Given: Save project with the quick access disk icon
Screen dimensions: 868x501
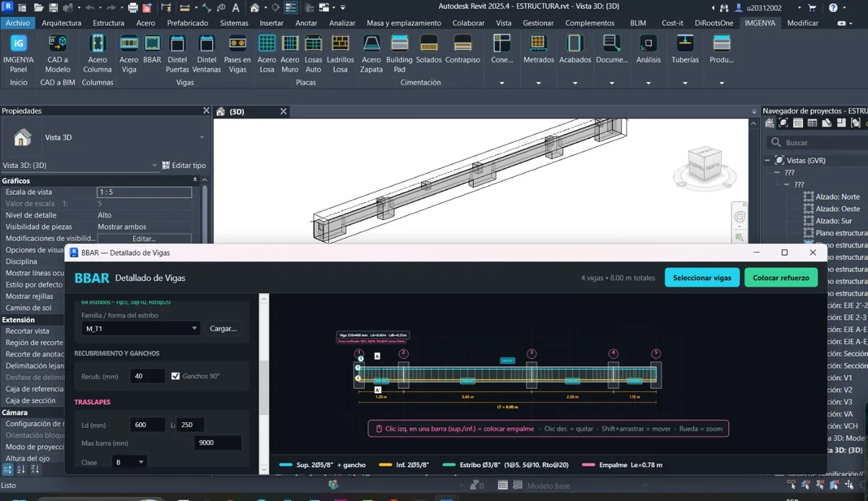Looking at the screenshot, I should coord(55,8).
